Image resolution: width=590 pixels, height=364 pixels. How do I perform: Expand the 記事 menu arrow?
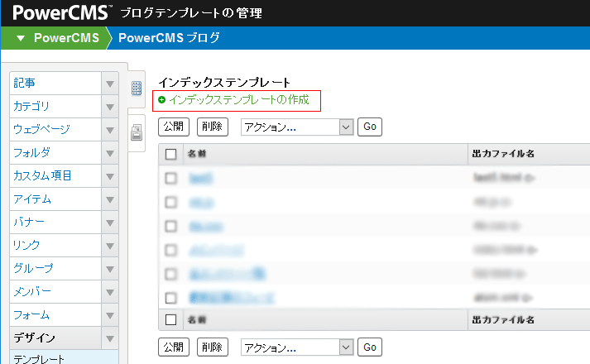point(110,84)
